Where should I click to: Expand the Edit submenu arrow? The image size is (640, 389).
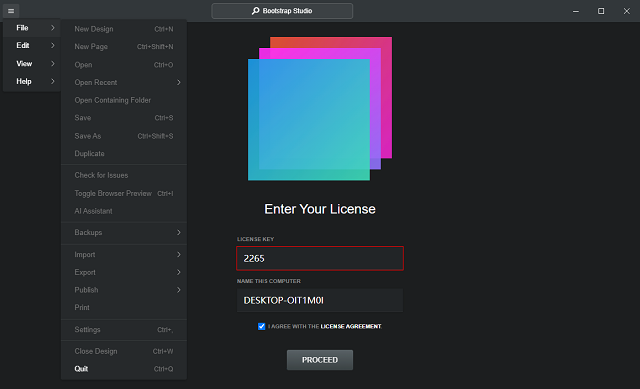click(53, 45)
